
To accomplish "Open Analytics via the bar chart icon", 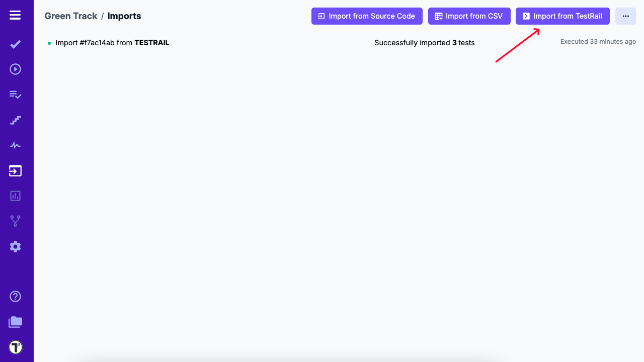I will point(15,196).
